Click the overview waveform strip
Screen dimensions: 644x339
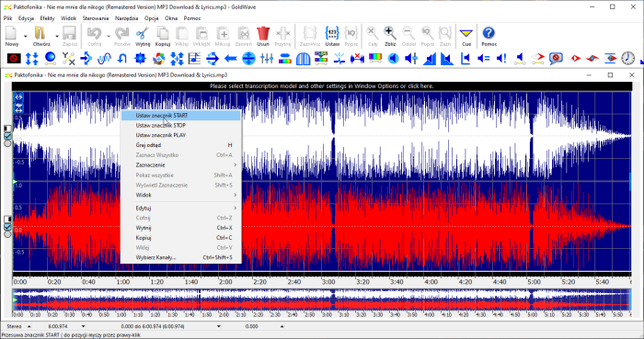[x=322, y=299]
